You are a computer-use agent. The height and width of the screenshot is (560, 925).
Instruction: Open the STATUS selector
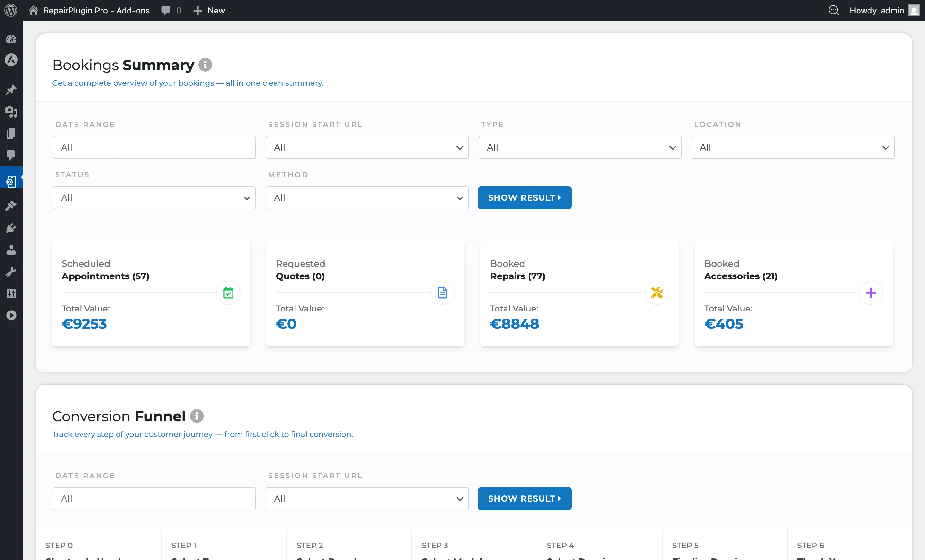(154, 198)
